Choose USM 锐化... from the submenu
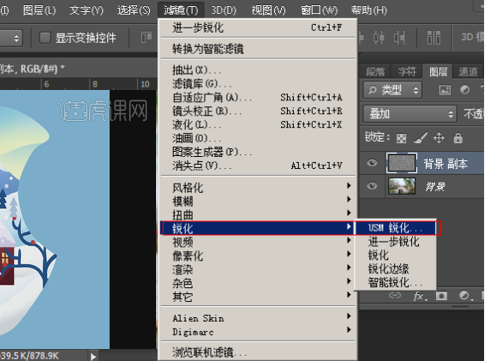Viewport: 485px width, 361px height. coord(396,228)
